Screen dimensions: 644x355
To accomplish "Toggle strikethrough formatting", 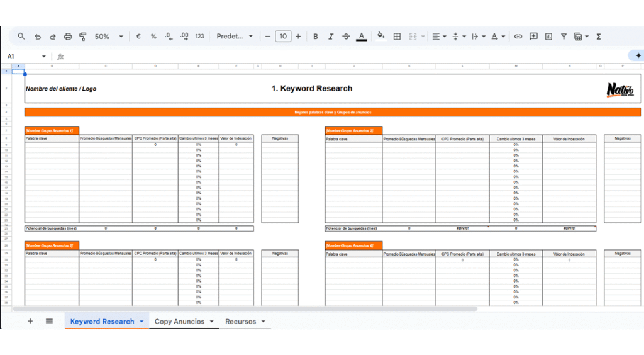I will [x=346, y=37].
